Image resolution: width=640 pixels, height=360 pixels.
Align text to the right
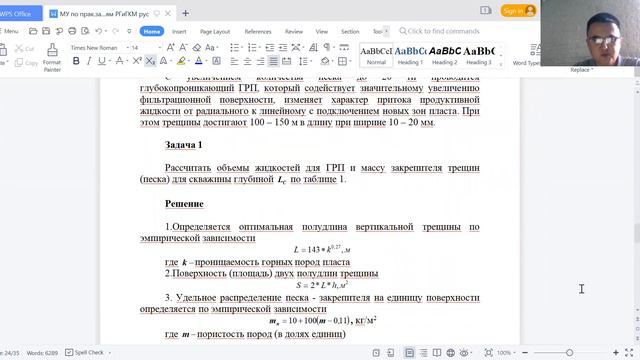[x=260, y=61]
